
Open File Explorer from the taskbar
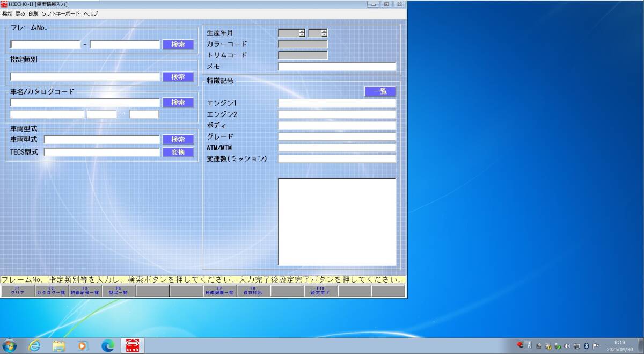pyautogui.click(x=58, y=345)
